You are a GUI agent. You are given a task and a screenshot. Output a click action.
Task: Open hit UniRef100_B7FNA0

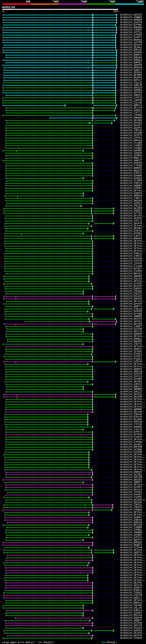click(x=131, y=25)
